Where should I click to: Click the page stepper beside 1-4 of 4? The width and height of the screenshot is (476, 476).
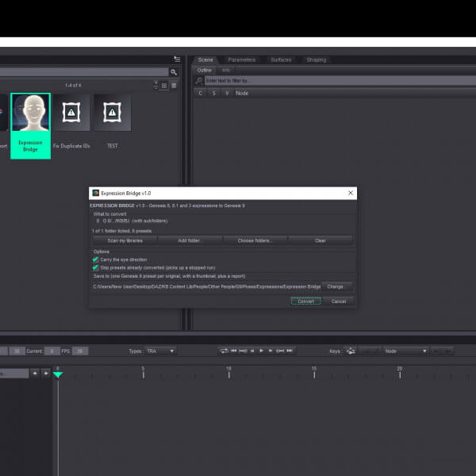tap(155, 86)
